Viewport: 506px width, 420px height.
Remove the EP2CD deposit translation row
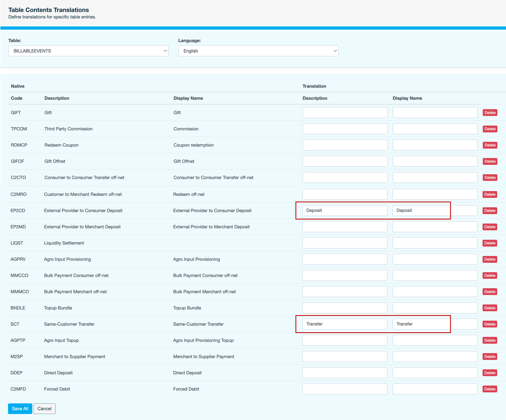tap(490, 211)
